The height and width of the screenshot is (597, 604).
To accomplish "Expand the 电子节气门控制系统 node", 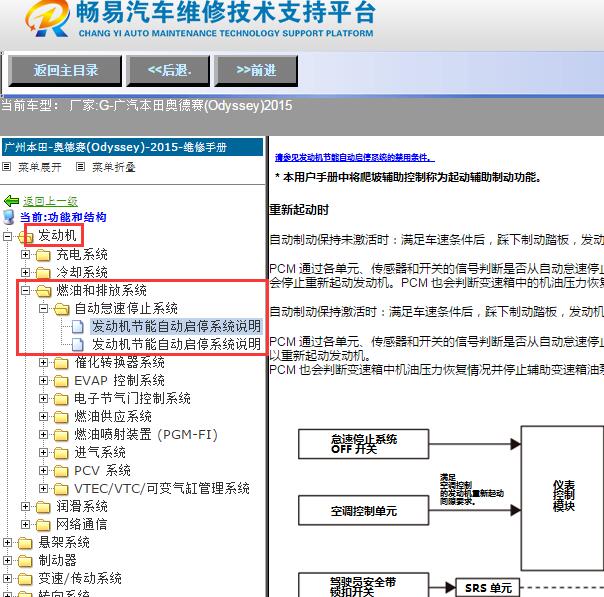I will (x=44, y=398).
